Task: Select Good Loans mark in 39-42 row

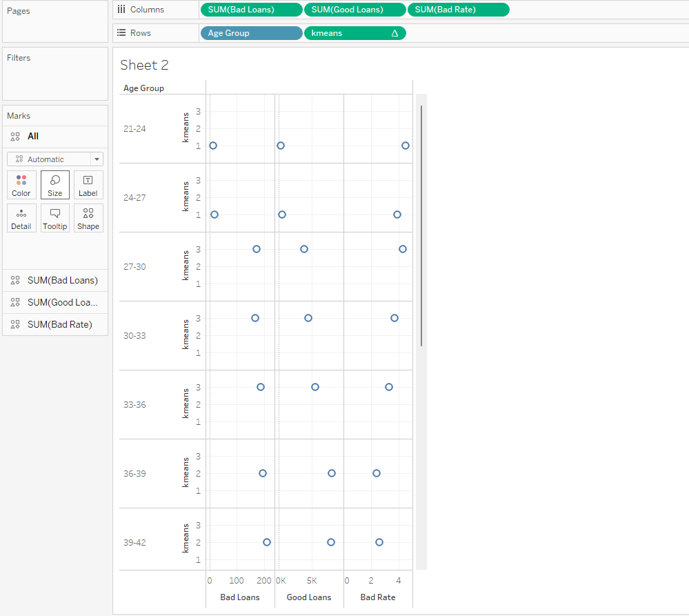Action: (x=331, y=542)
